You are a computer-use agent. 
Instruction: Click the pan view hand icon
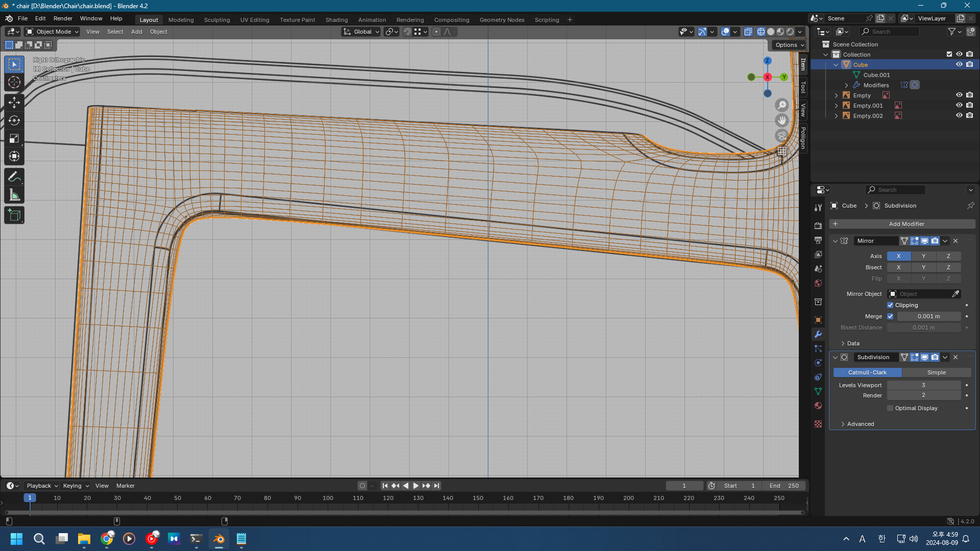point(782,120)
